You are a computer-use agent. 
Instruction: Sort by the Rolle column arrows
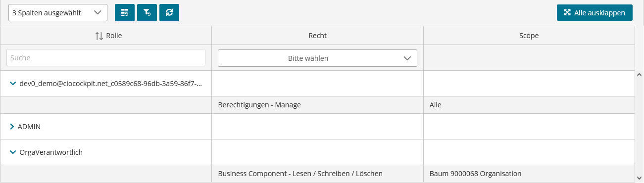99,36
